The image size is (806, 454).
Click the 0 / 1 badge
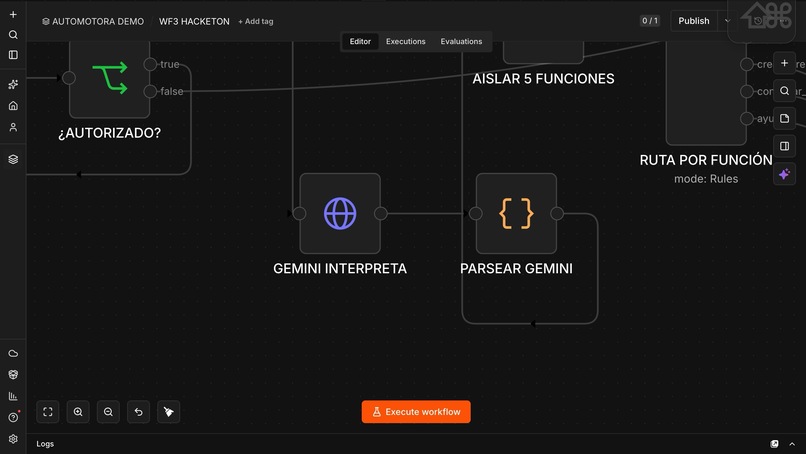click(650, 21)
